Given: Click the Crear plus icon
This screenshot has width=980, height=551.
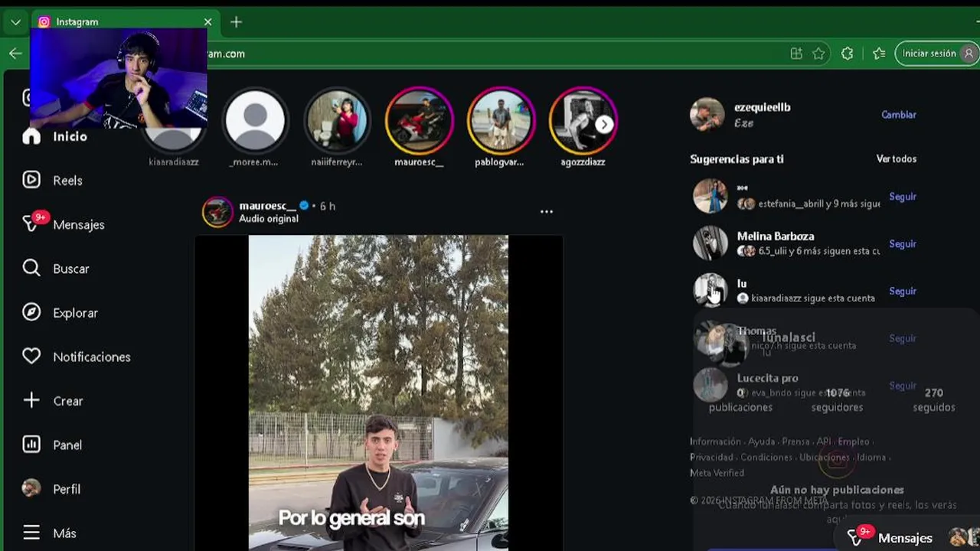Looking at the screenshot, I should (31, 400).
